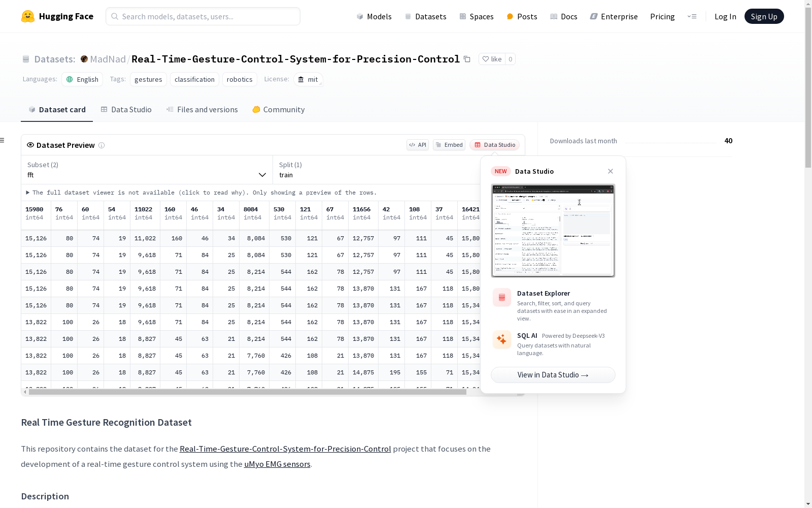The width and height of the screenshot is (812, 508).
Task: Toggle the table of contents icon at left edge
Action: [3, 140]
